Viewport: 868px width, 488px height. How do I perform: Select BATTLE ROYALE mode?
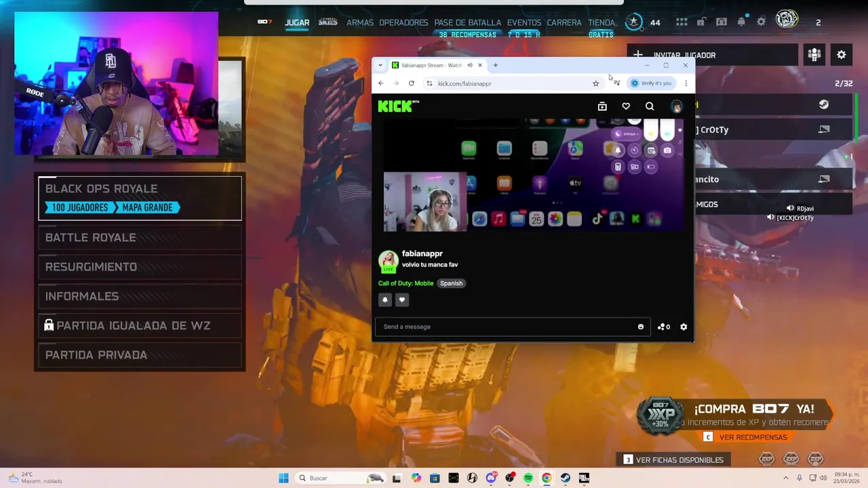click(140, 237)
